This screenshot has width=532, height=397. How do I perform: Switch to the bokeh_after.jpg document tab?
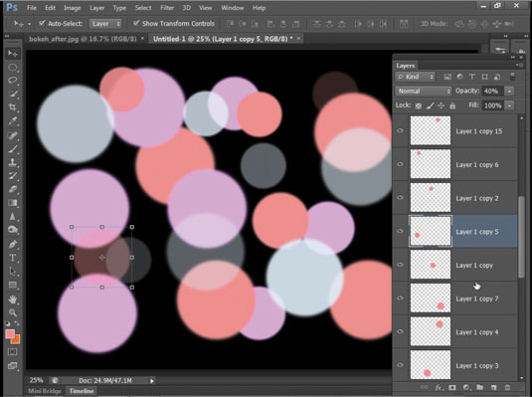(x=83, y=39)
